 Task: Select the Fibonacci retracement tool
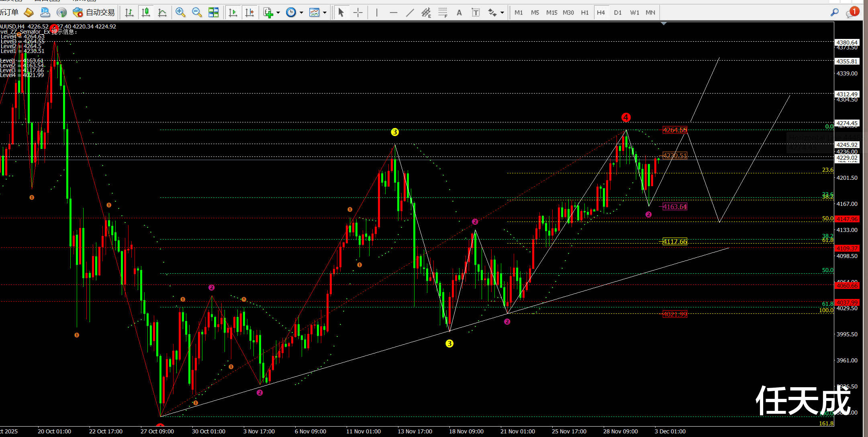pos(443,12)
